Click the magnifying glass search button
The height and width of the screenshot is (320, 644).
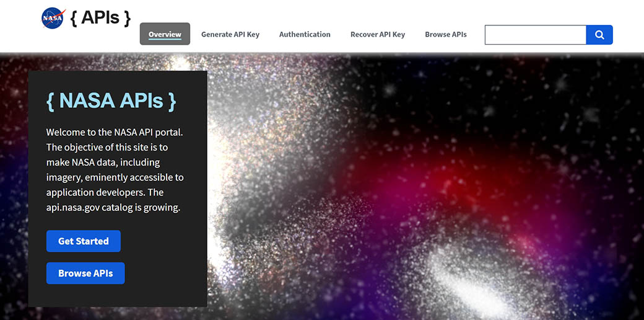click(x=599, y=35)
